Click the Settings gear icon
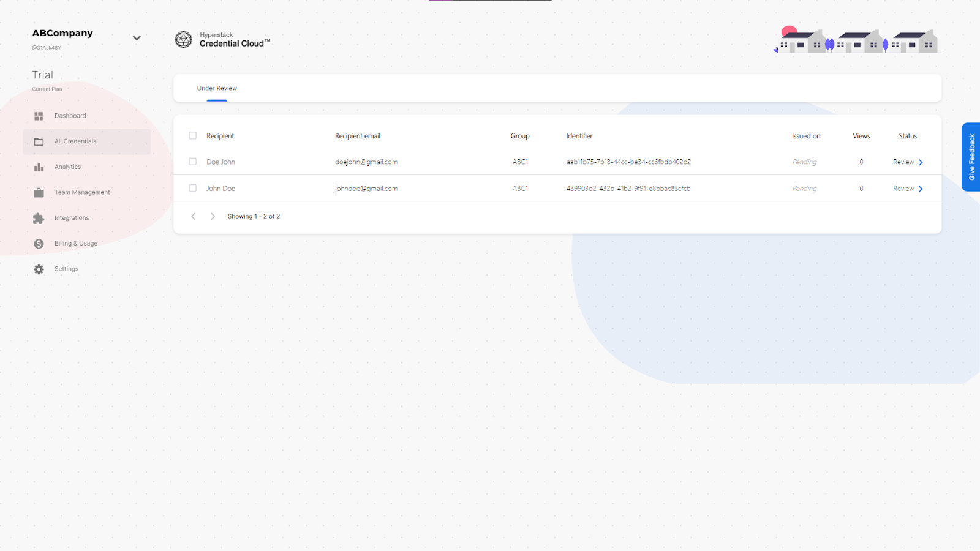980x551 pixels. point(39,269)
